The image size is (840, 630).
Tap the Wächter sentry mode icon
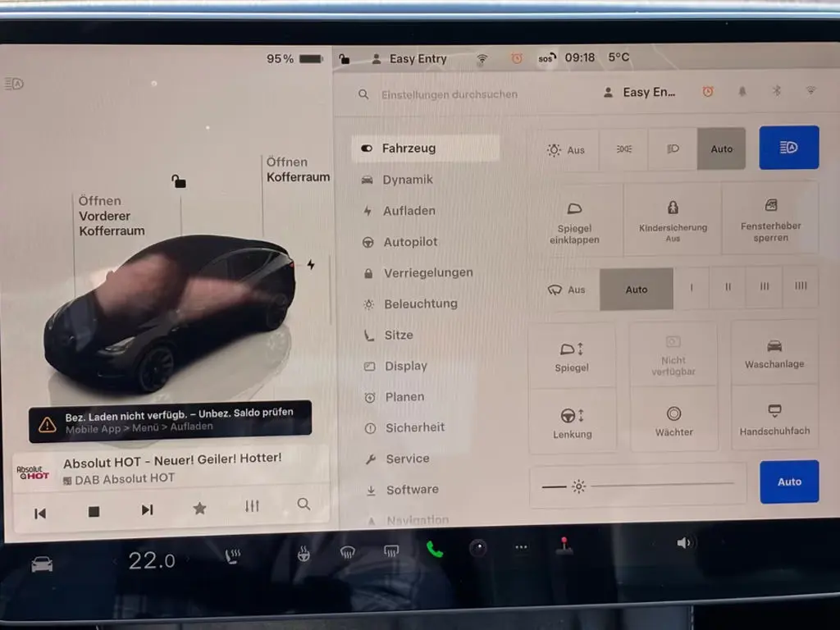coord(674,421)
